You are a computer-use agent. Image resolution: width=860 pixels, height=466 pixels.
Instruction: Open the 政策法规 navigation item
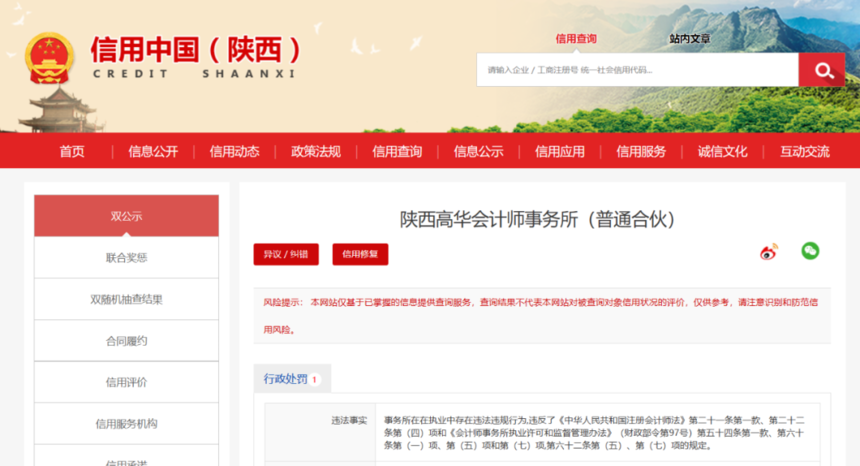(316, 151)
